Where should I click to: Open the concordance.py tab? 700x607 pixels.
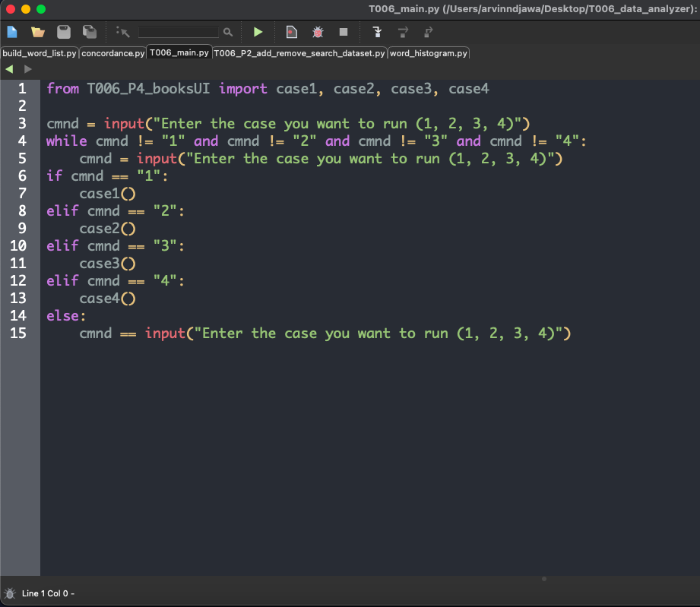[113, 53]
